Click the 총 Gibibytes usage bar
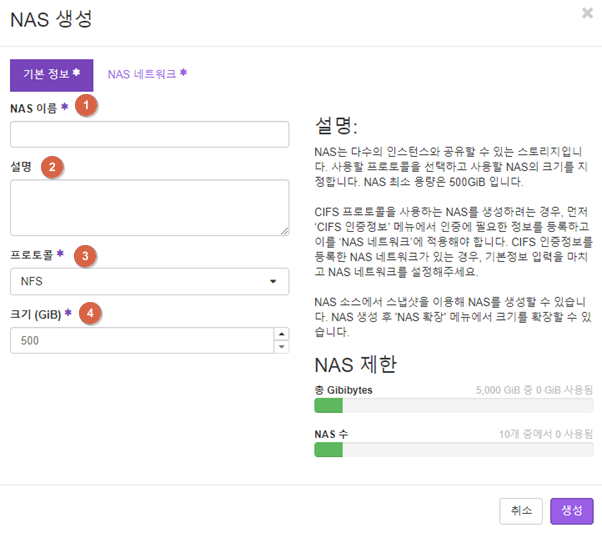The image size is (602, 533). [x=453, y=406]
